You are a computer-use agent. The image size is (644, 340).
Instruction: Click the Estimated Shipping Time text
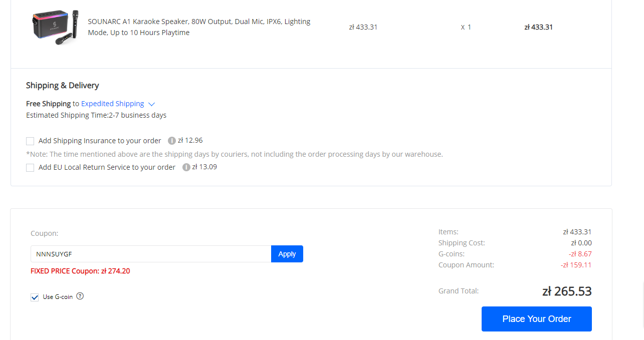click(96, 115)
